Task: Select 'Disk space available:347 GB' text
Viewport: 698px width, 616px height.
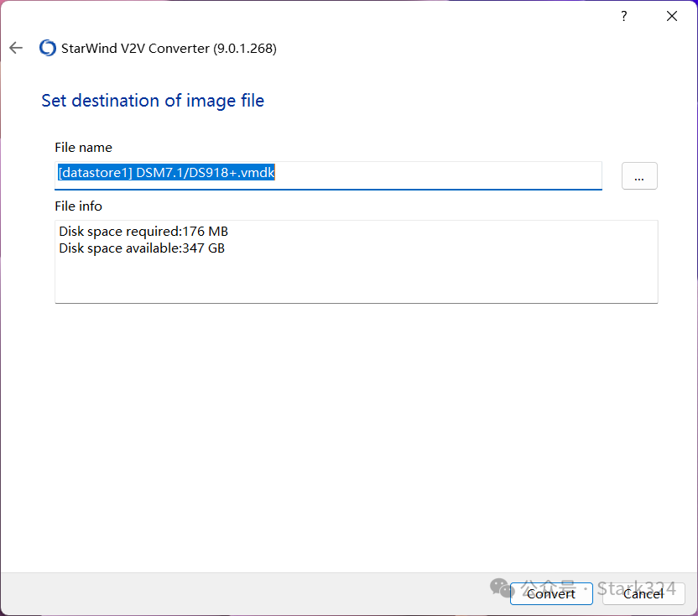Action: point(142,248)
